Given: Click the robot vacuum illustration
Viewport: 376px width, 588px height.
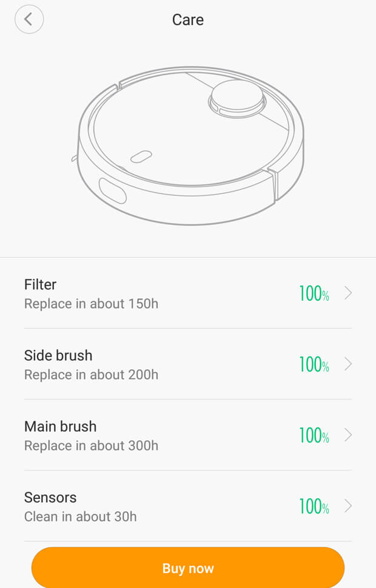Looking at the screenshot, I should point(190,145).
